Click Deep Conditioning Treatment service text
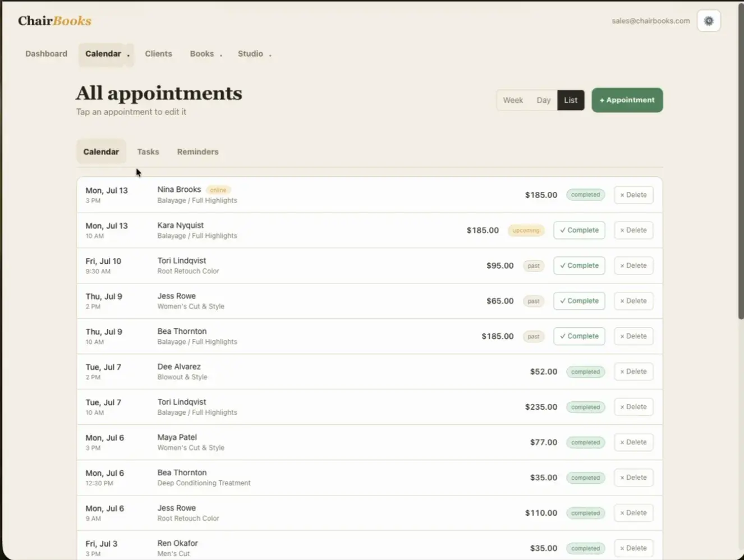The height and width of the screenshot is (560, 744). click(204, 483)
